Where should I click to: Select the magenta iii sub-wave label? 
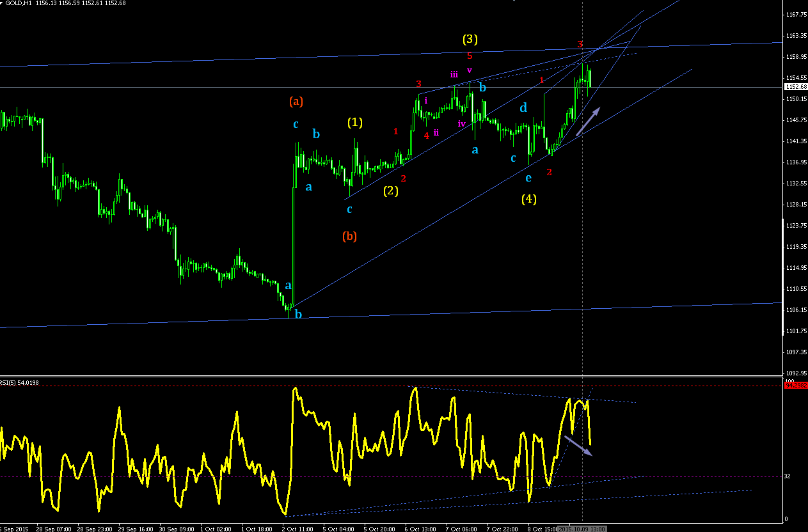click(x=454, y=74)
